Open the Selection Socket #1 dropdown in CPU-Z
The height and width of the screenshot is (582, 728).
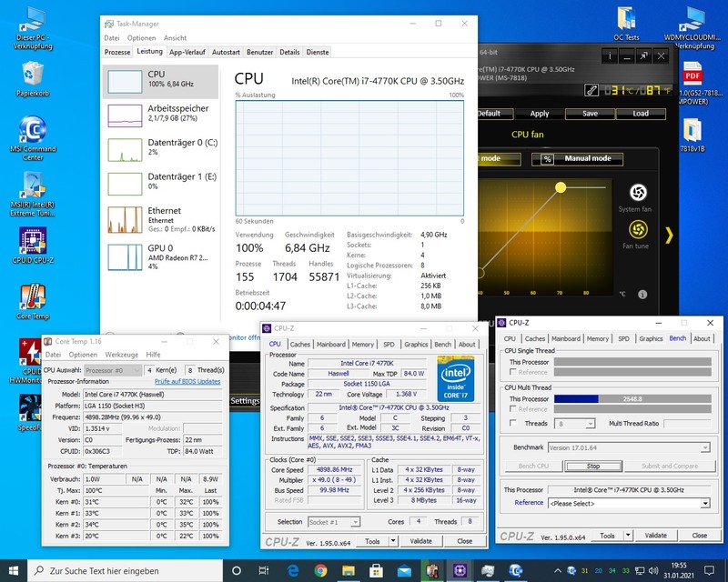pos(334,522)
